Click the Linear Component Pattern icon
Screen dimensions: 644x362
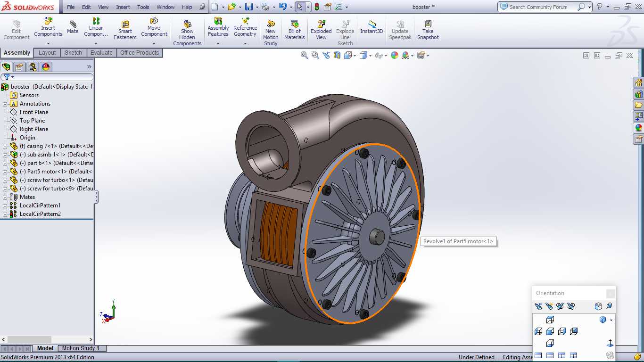(96, 21)
